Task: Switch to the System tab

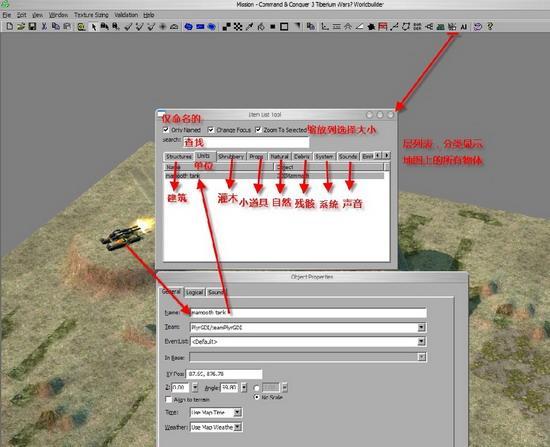Action: coord(324,156)
